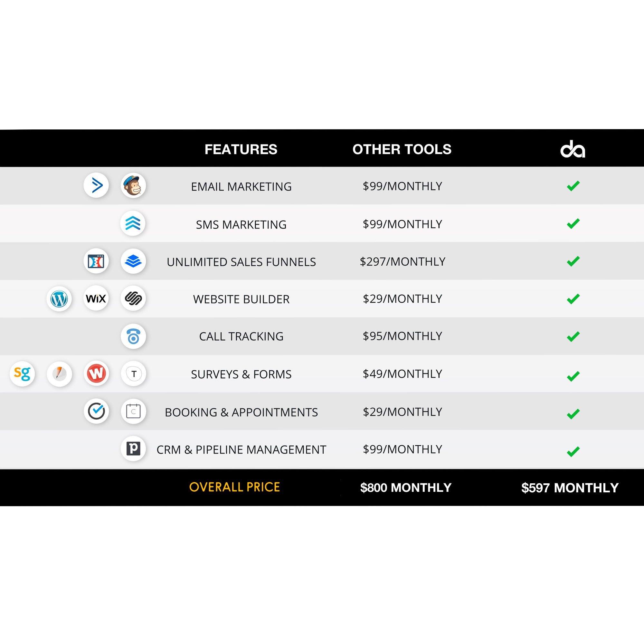This screenshot has width=644, height=644.
Task: Click the OVERALL PRICE yellow label
Action: [x=235, y=487]
